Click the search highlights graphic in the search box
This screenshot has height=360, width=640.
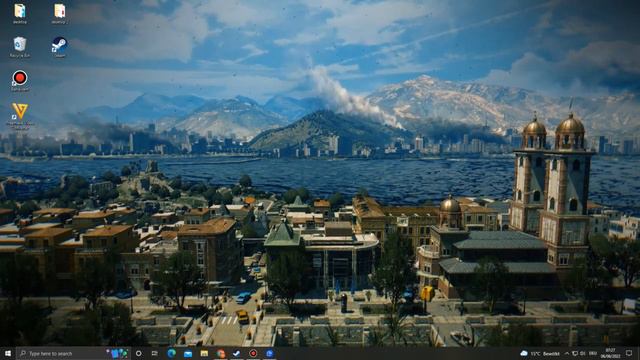pos(117,353)
